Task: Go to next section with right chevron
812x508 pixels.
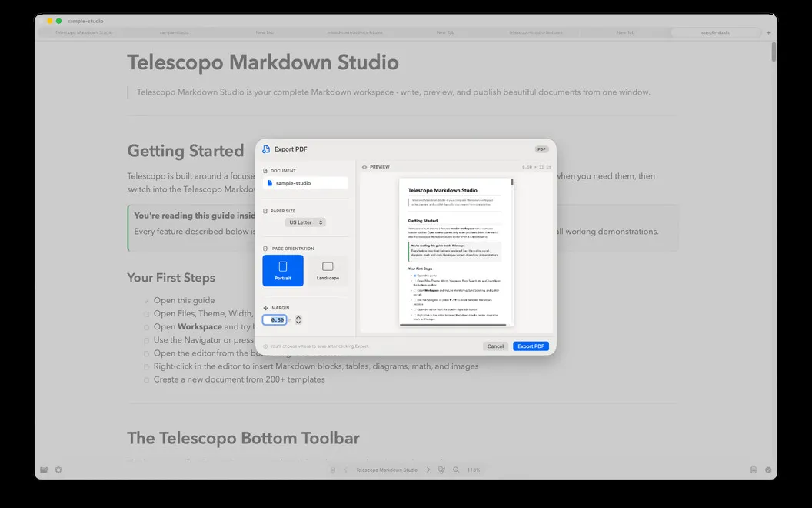Action: tap(428, 470)
